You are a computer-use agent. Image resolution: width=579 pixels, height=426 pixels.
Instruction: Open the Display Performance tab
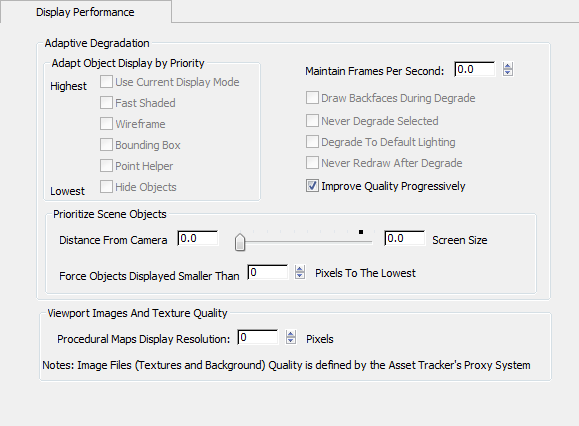click(x=85, y=12)
